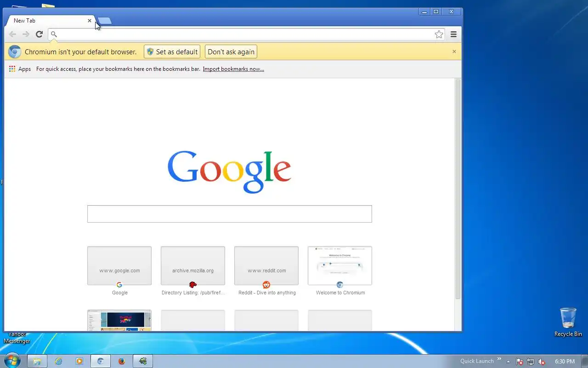Click the Google favicon under first tile
588x368 pixels.
point(119,285)
